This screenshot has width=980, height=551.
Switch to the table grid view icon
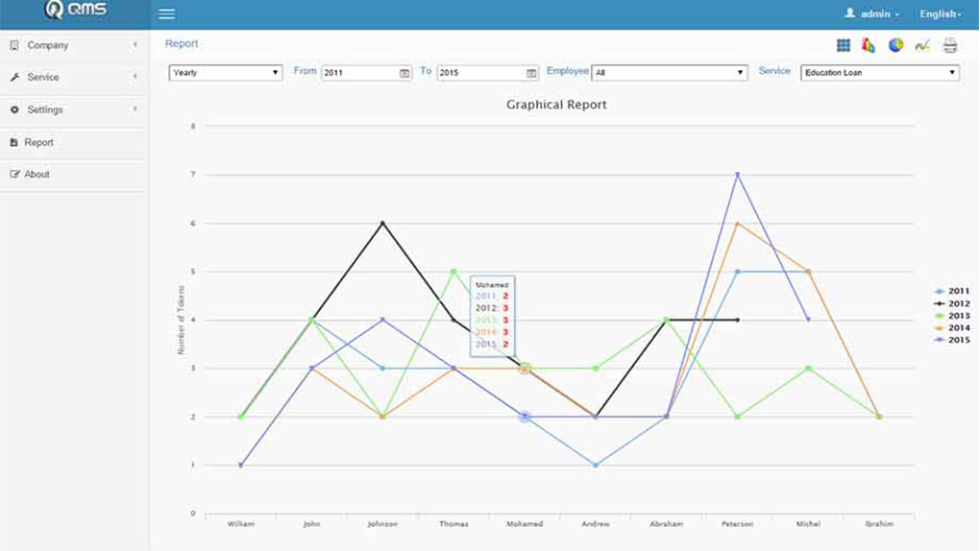click(843, 45)
